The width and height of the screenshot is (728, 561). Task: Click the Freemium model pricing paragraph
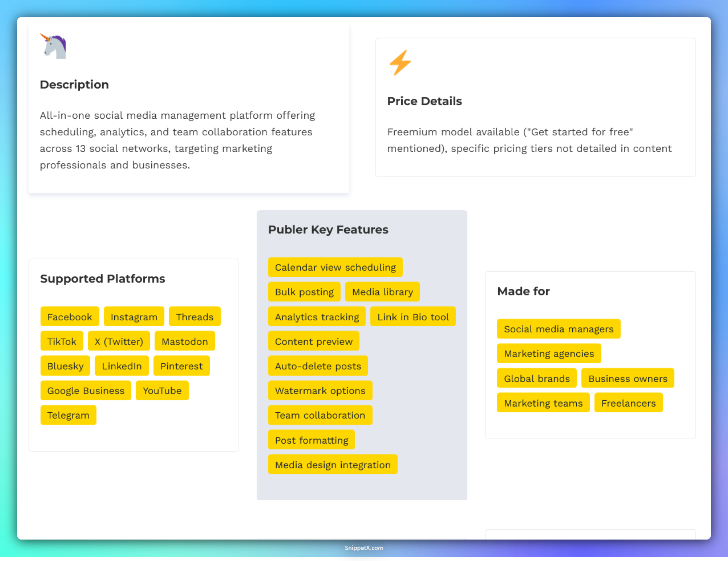click(529, 140)
